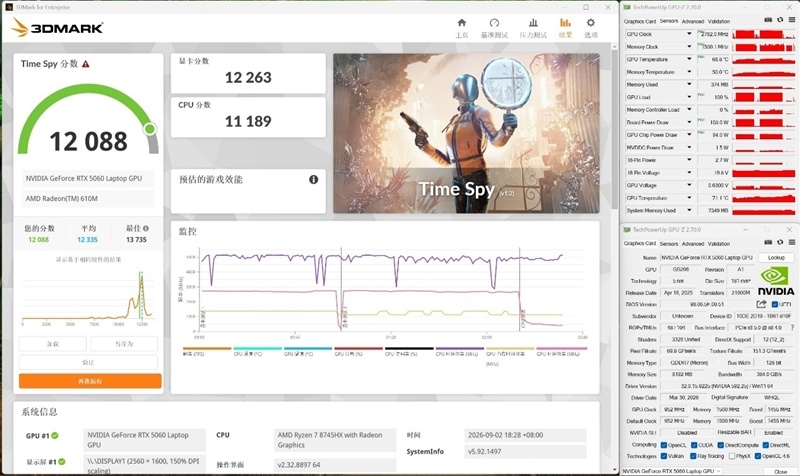800x476 pixels.
Task: Click the orange 再次运行 (run again) button
Action: click(90, 381)
